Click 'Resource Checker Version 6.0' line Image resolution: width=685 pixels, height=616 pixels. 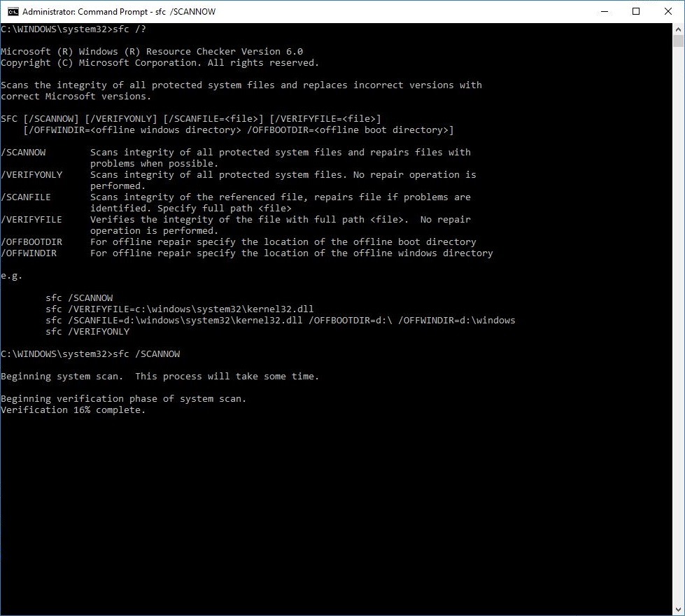152,52
